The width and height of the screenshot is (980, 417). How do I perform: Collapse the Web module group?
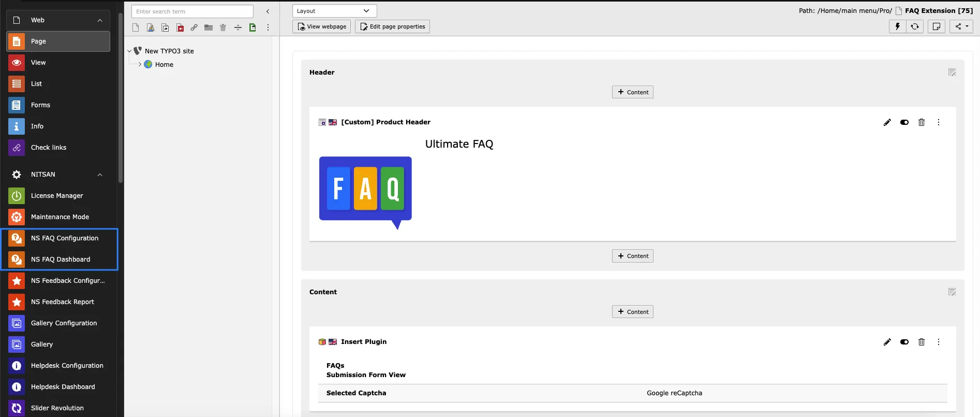[58, 20]
